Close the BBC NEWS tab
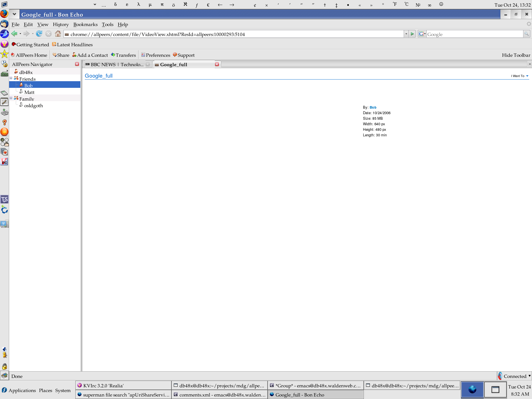Image resolution: width=532 pixels, height=399 pixels. tap(148, 64)
